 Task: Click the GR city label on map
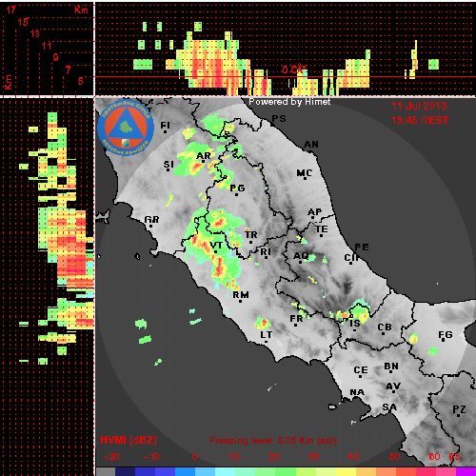click(151, 220)
